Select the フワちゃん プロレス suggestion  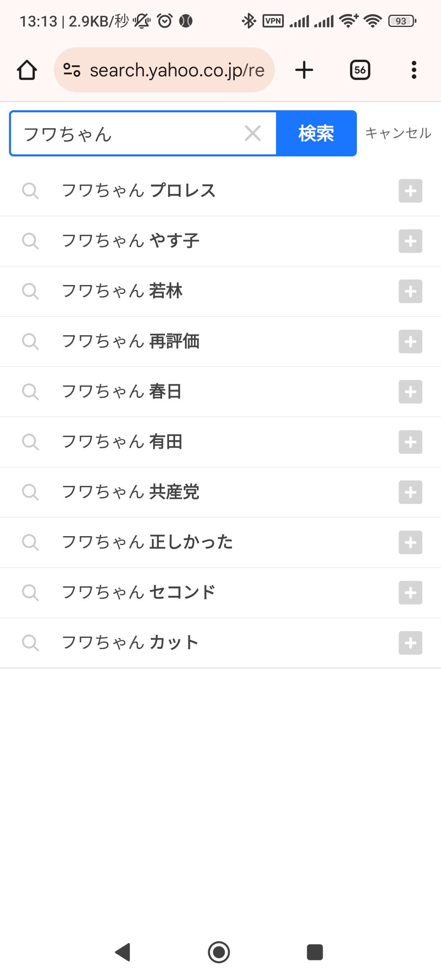tap(139, 191)
